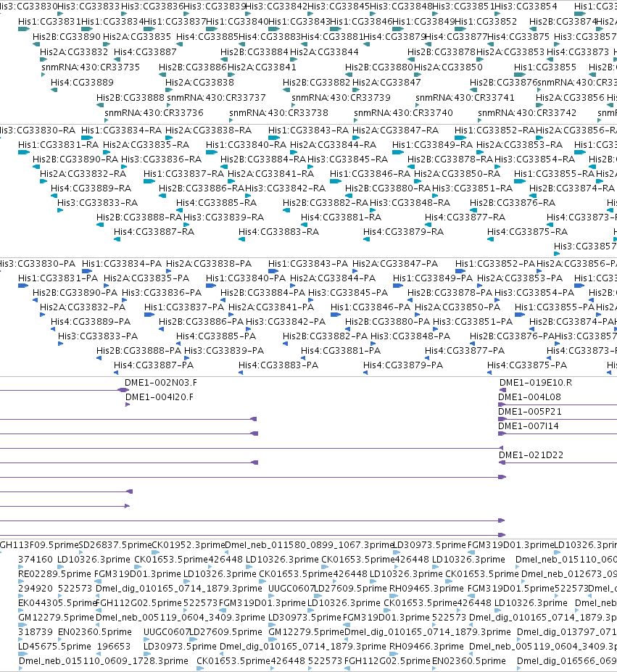Choose protein label His2A:CG33832-PA
The image size is (617, 672).
[83, 307]
